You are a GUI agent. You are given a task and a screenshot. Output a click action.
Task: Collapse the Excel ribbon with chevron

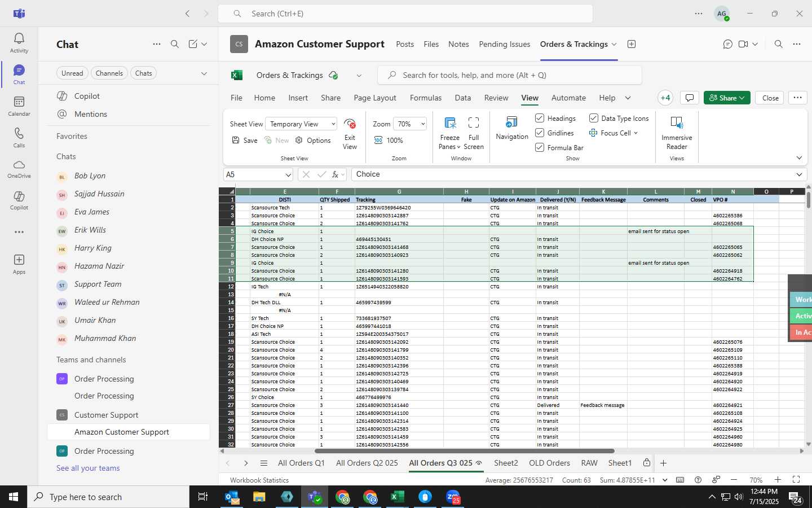(x=799, y=158)
